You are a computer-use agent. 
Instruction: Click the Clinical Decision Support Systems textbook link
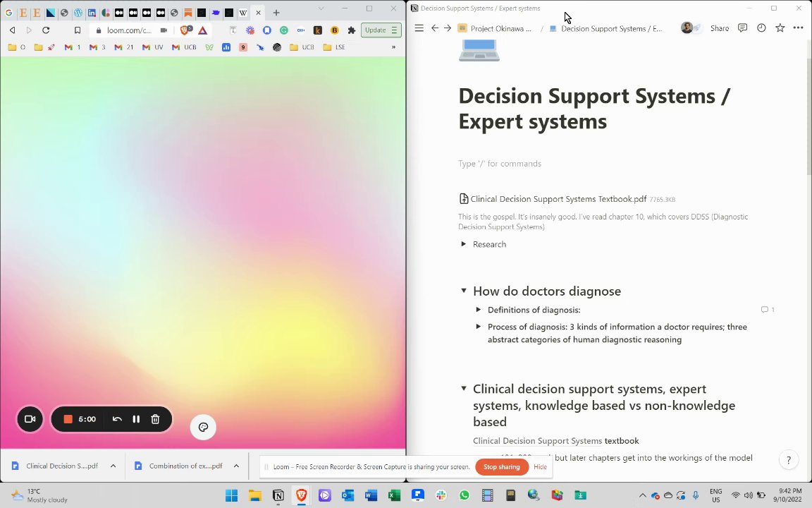[x=538, y=440]
